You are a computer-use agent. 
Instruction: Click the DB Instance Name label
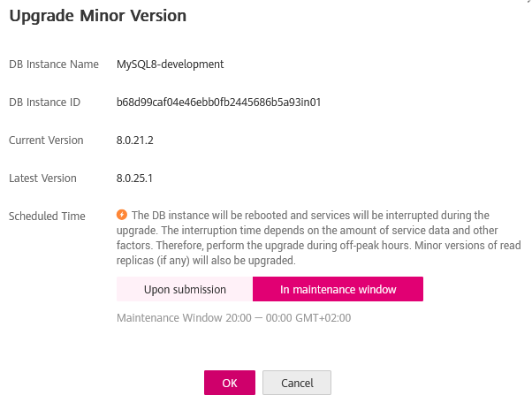(x=54, y=65)
